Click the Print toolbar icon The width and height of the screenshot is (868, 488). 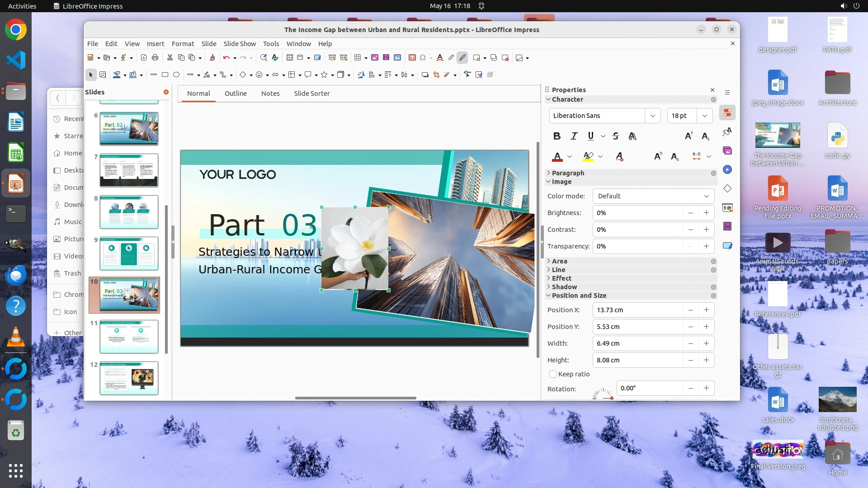coord(155,57)
